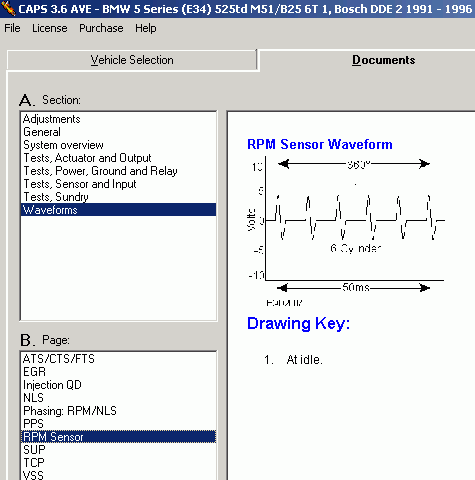Click the Drawing Key heading
The image size is (475, 480).
tap(298, 323)
